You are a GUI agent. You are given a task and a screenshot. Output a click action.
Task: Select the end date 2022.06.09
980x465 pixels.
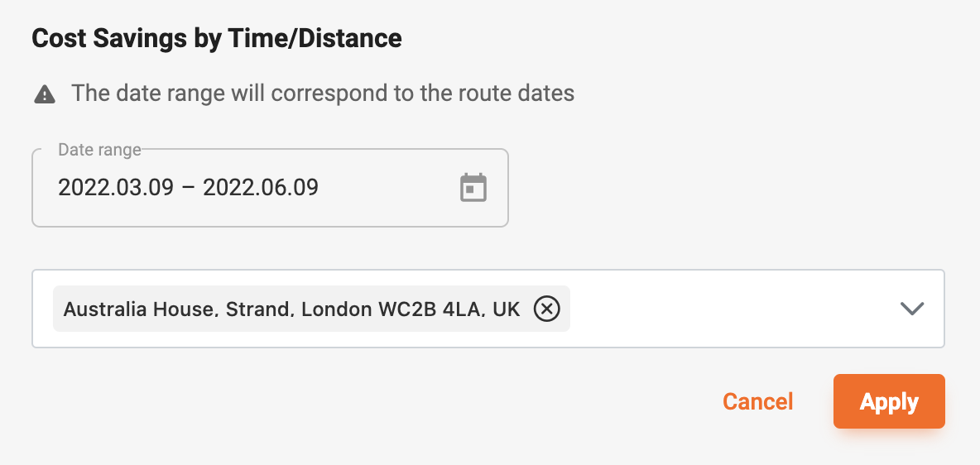pos(261,188)
